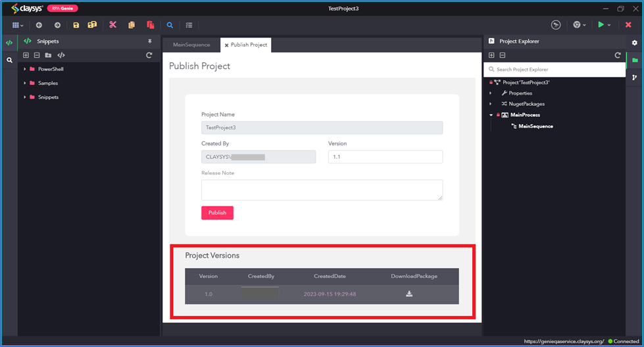Select MainSequence in Project Explorer
The width and height of the screenshot is (644, 347).
pyautogui.click(x=535, y=126)
